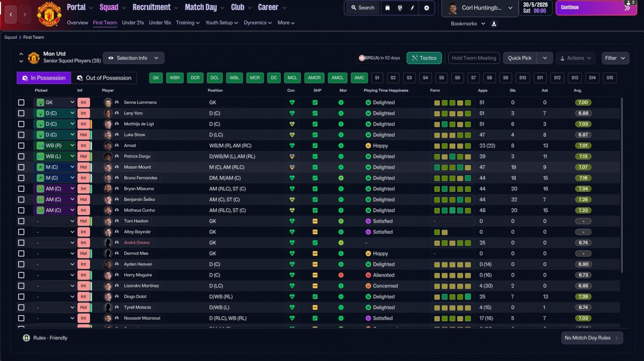Open the Quick Pick dropdown arrow

tap(545, 58)
